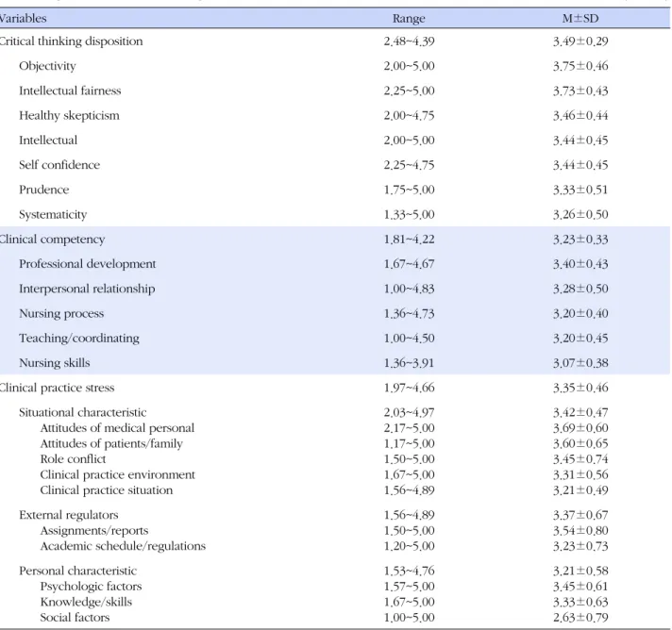
Task: Click the 'Knowledge/skills' label
Action: (86, 602)
